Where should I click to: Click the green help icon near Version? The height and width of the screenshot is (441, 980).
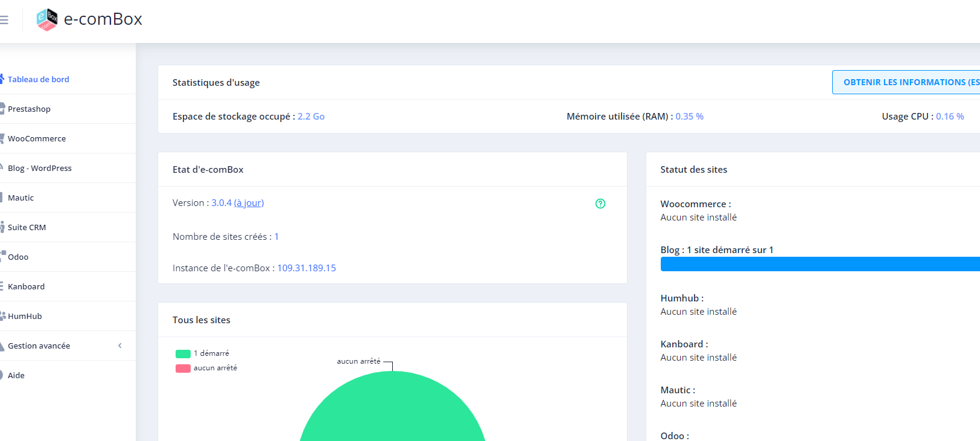600,204
